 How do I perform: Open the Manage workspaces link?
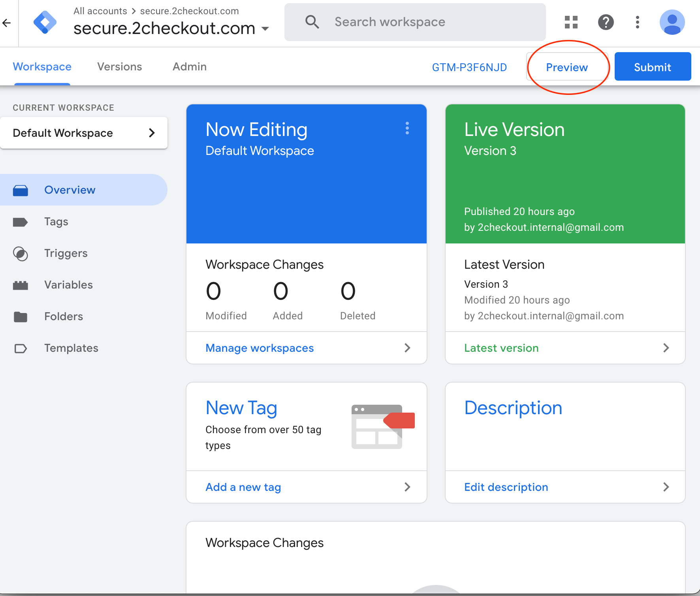point(260,348)
